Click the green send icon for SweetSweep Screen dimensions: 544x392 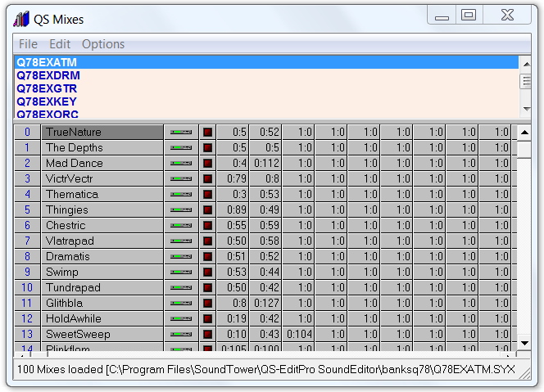pyautogui.click(x=181, y=334)
